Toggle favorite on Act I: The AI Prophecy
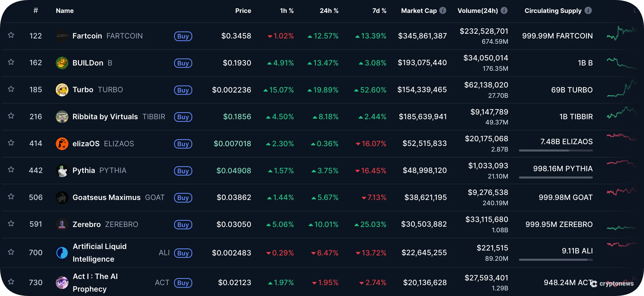 click(11, 281)
